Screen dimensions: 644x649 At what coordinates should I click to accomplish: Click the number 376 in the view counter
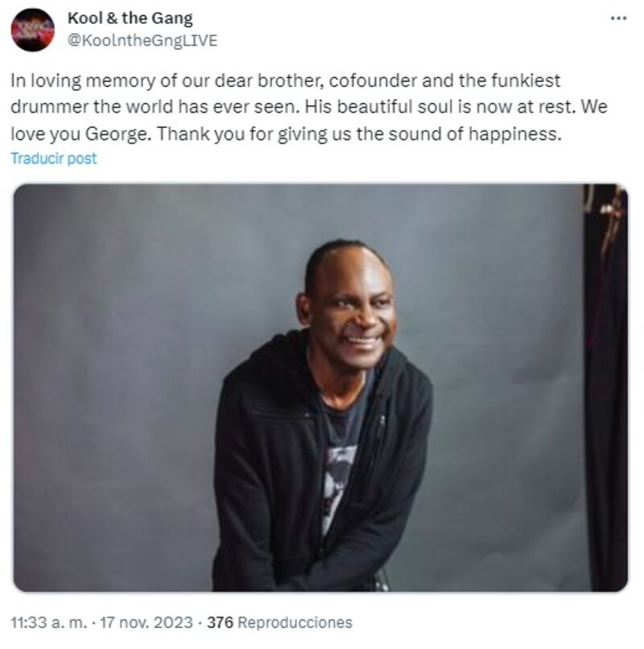tap(221, 622)
